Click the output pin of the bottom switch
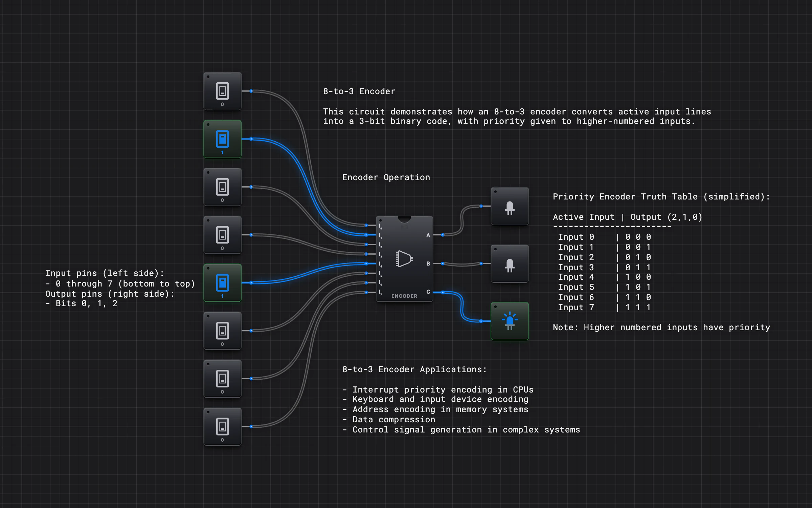This screenshot has width=812, height=508. (x=251, y=426)
